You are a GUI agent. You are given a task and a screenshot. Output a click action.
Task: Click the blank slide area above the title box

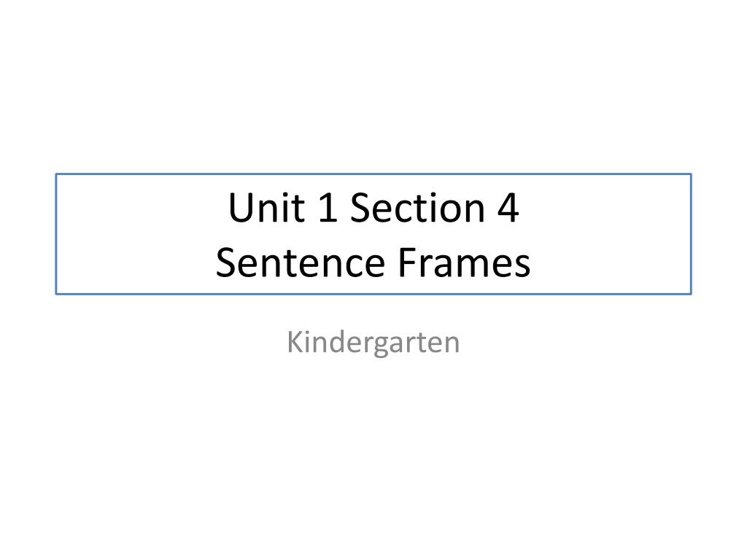click(373, 86)
